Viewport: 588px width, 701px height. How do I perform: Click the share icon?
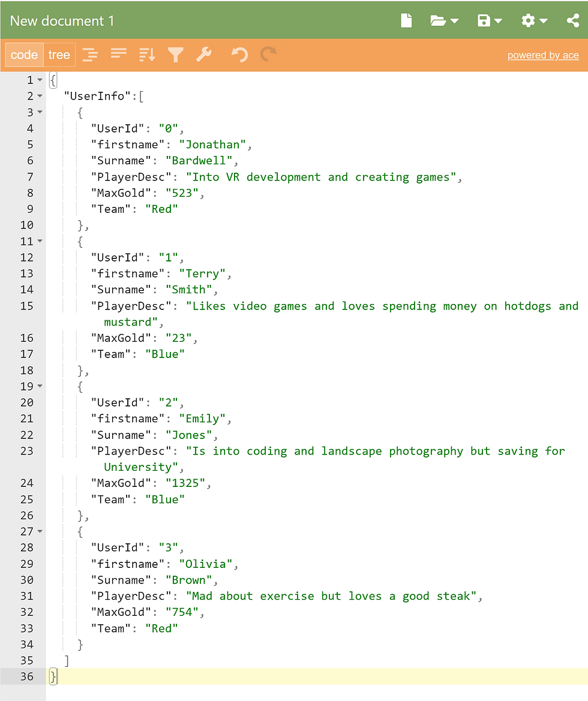point(573,20)
